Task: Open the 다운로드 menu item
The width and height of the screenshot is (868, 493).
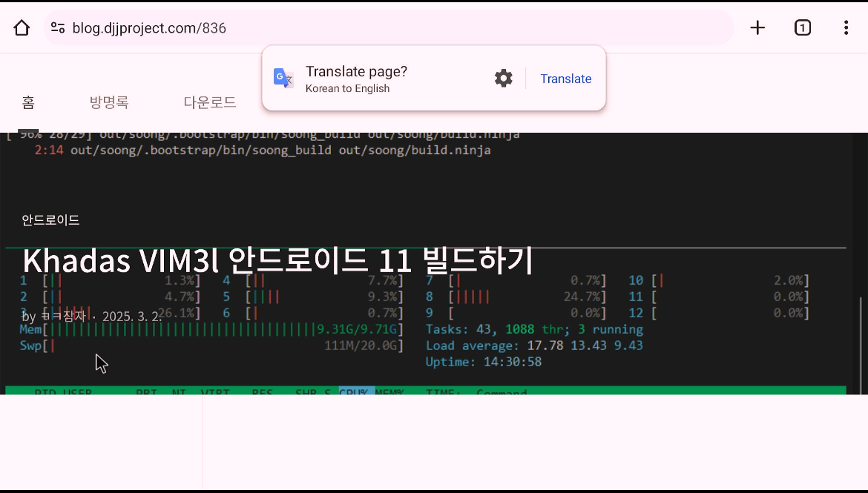Action: tap(210, 102)
